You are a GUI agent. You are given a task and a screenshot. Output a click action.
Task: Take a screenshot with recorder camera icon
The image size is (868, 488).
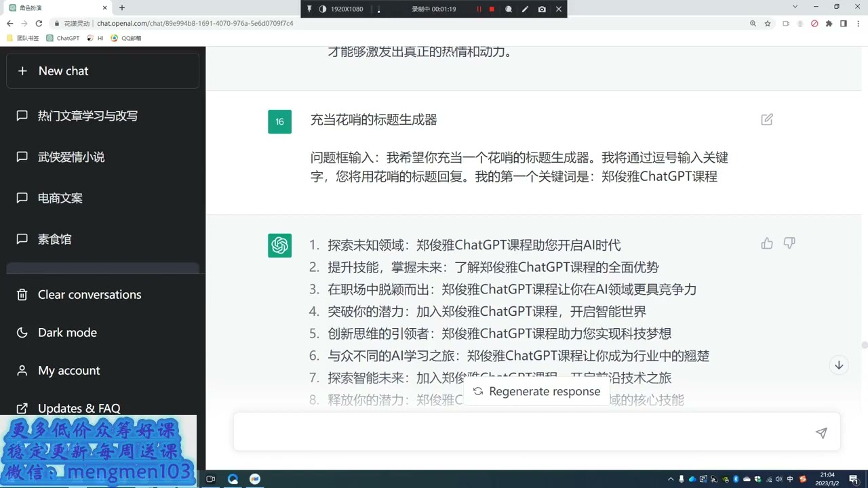542,9
